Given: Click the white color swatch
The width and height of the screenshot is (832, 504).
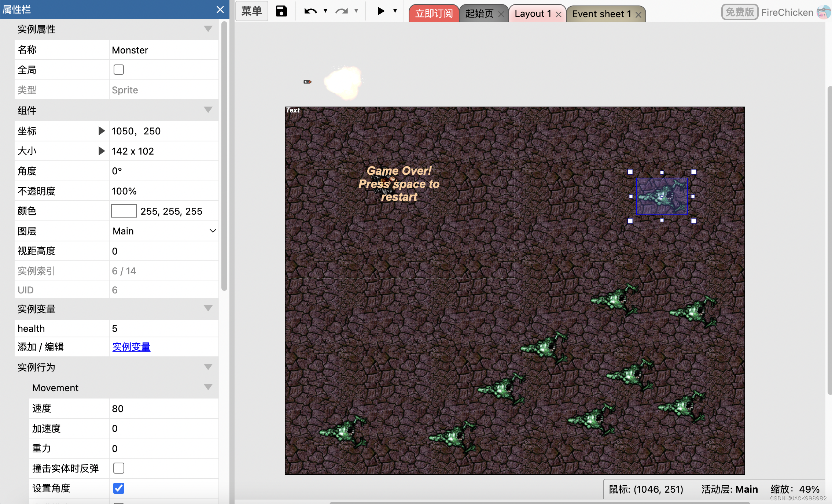Looking at the screenshot, I should (124, 211).
